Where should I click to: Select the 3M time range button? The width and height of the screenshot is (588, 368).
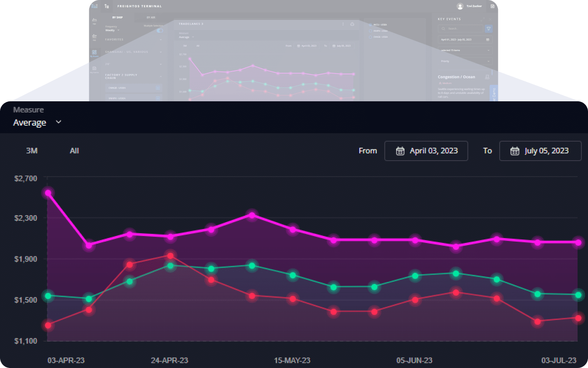tap(32, 151)
